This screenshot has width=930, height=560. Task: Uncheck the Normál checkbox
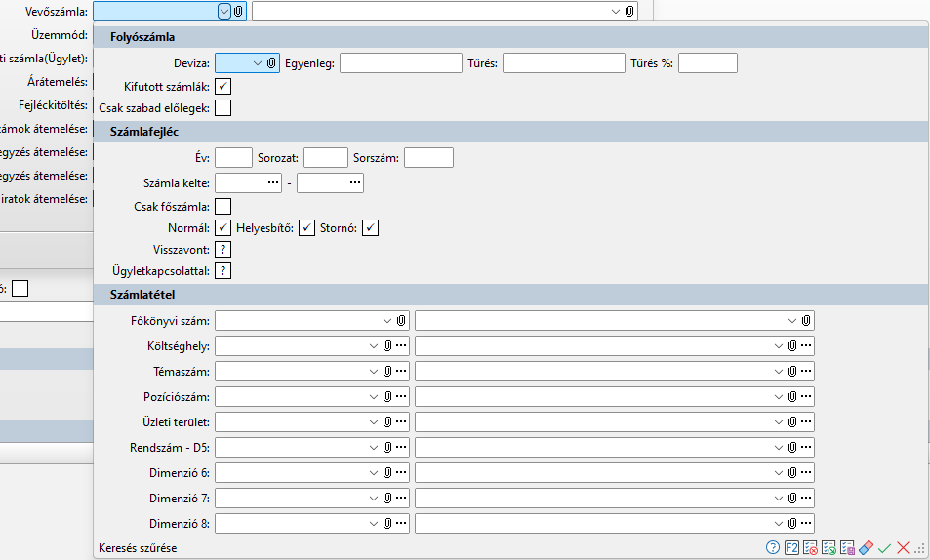[x=223, y=227]
